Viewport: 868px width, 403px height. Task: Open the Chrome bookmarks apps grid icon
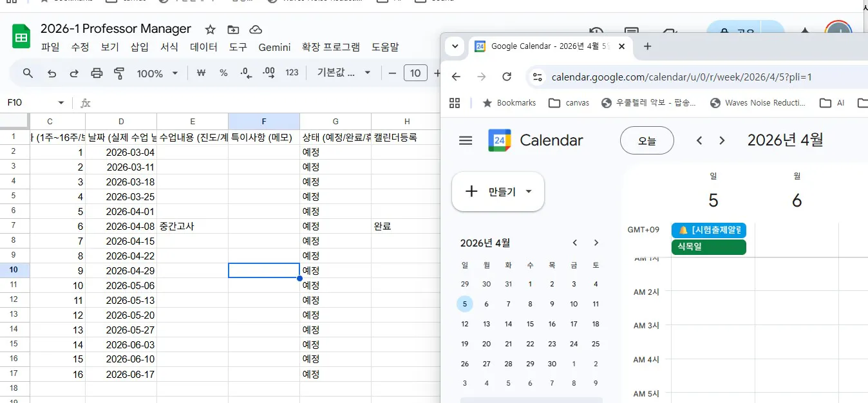point(455,102)
